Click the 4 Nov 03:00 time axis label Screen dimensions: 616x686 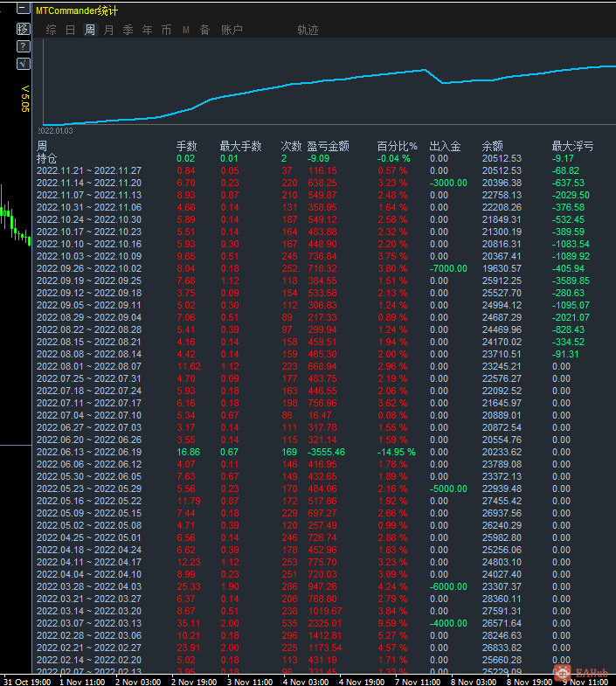tap(306, 682)
